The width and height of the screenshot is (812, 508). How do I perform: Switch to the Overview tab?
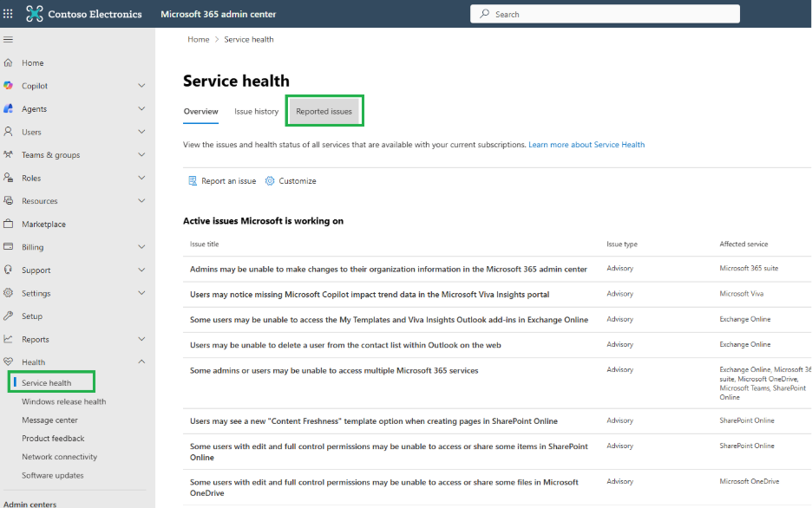(x=201, y=111)
